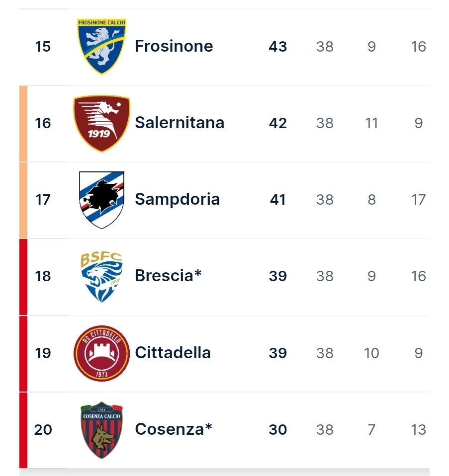The height and width of the screenshot is (476, 449).
Task: Open the Sampdoria team name link
Action: click(177, 199)
